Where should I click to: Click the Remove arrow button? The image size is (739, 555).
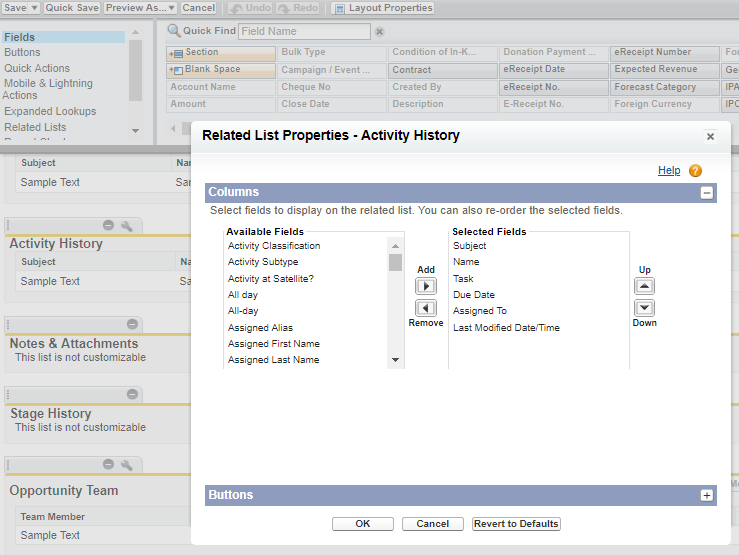pos(426,308)
